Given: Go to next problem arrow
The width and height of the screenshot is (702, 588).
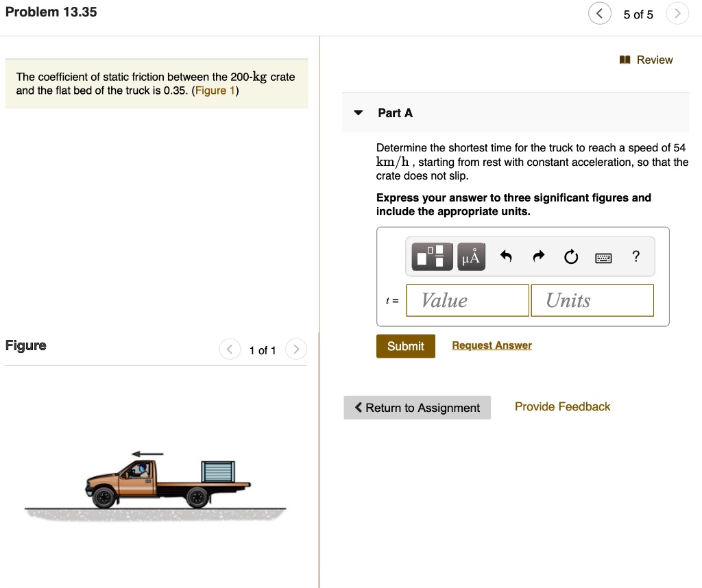Looking at the screenshot, I should 677,14.
